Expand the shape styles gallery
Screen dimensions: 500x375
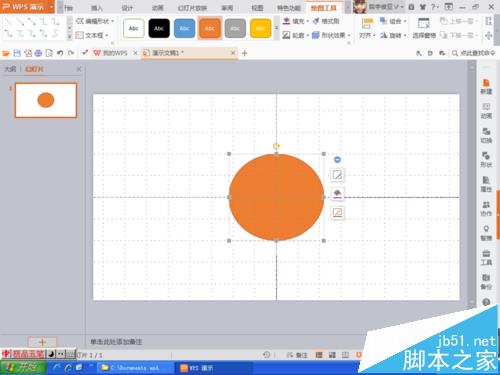coord(276,28)
